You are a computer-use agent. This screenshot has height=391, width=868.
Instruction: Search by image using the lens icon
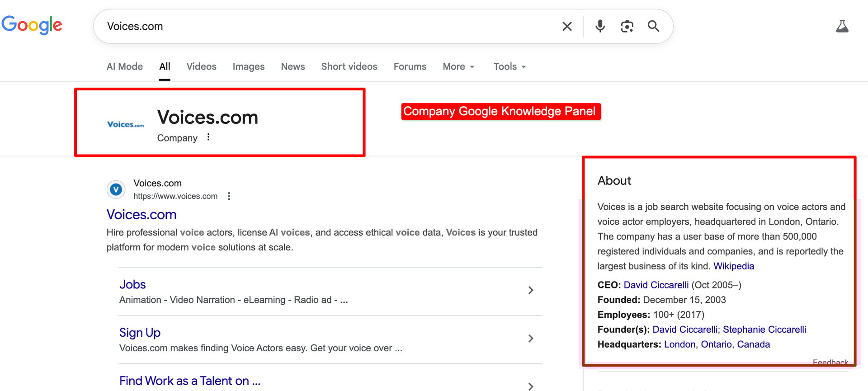pos(627,27)
